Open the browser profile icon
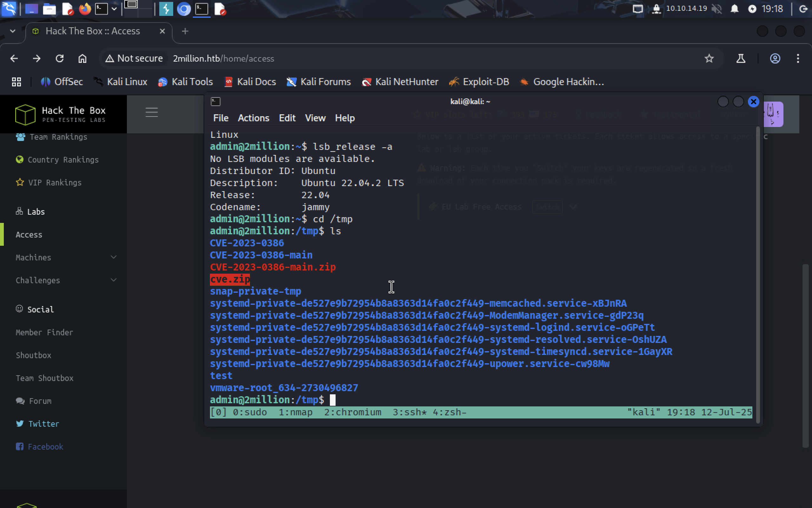 775,58
